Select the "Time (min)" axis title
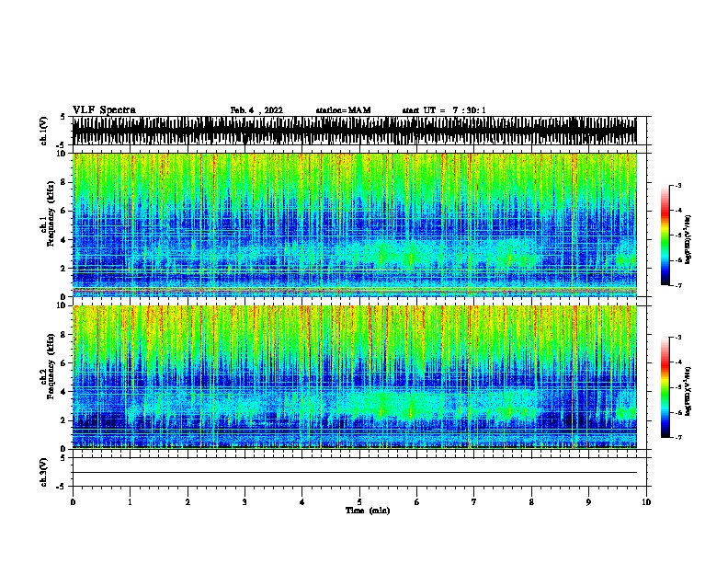728x563 pixels. pyautogui.click(x=368, y=511)
